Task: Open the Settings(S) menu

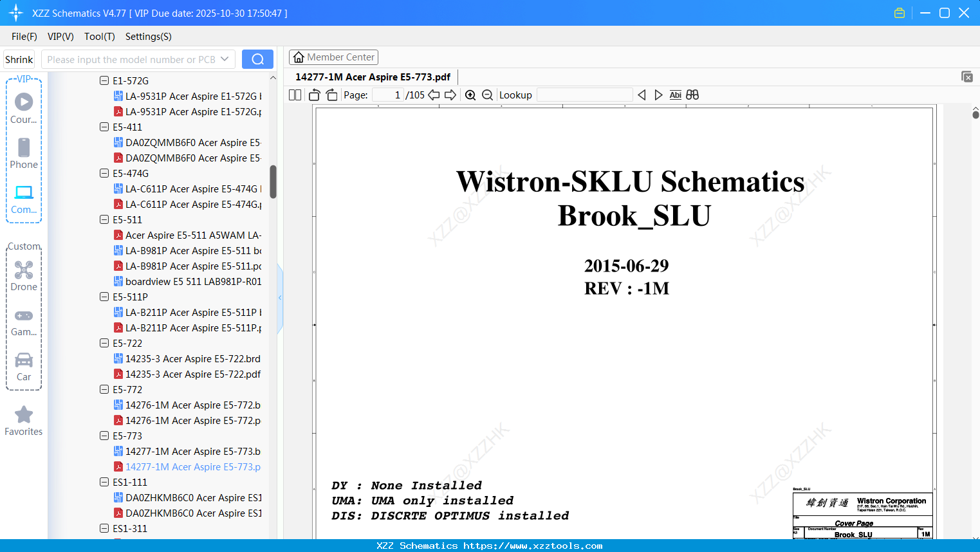Action: (149, 37)
